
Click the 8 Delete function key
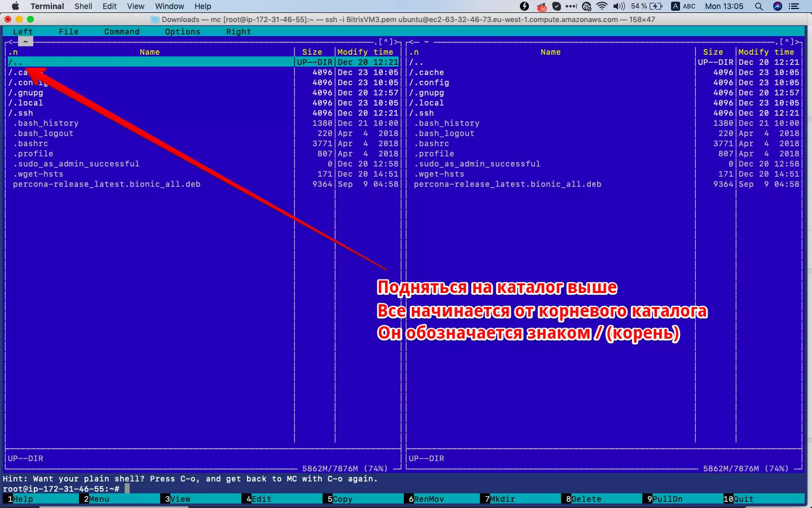tap(585, 499)
